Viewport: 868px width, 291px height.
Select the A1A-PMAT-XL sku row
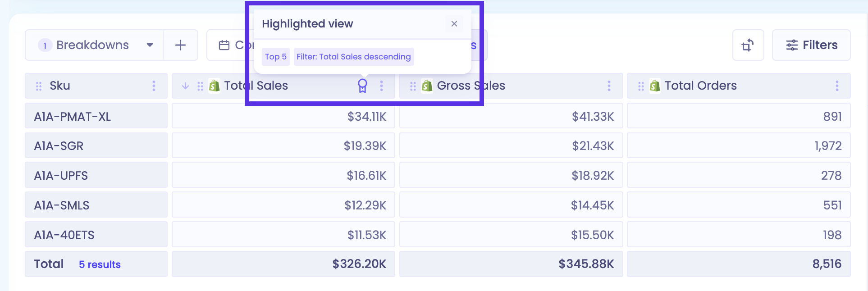tap(96, 116)
